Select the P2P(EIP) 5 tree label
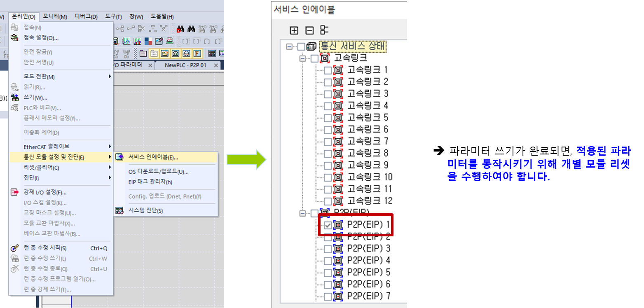The height and width of the screenshot is (308, 644). pyautogui.click(x=368, y=273)
